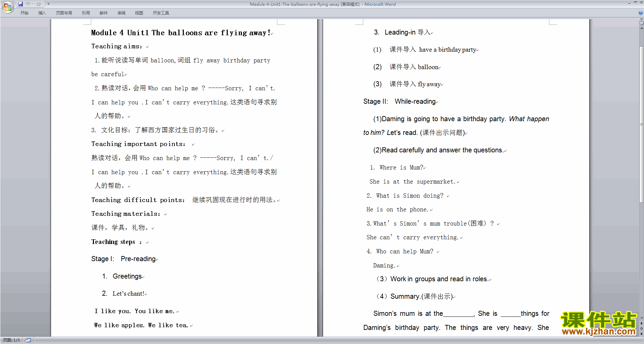Screen dimensions: 644x344
Task: Click the "2. Let's chant!" list item
Action: click(x=123, y=294)
